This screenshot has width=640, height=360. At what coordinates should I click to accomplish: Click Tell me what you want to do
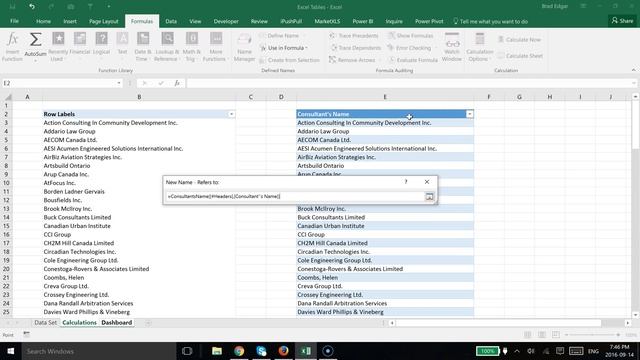coord(491,21)
